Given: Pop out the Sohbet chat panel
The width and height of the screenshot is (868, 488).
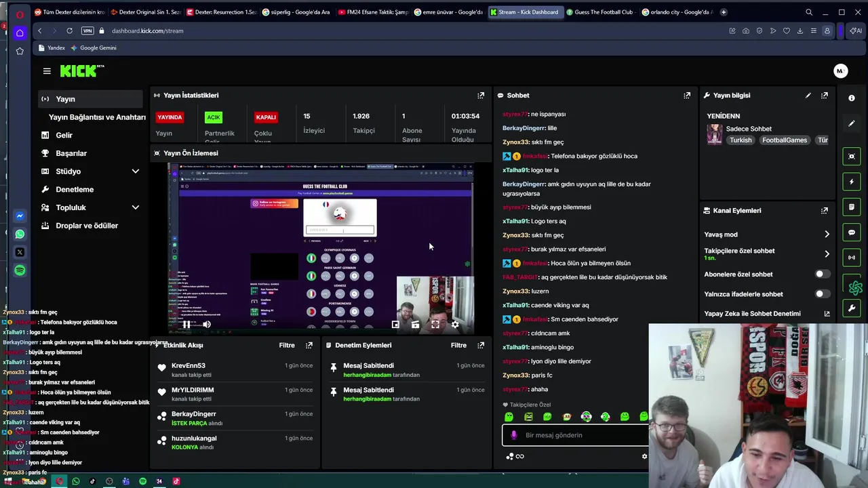Looking at the screenshot, I should pos(687,96).
